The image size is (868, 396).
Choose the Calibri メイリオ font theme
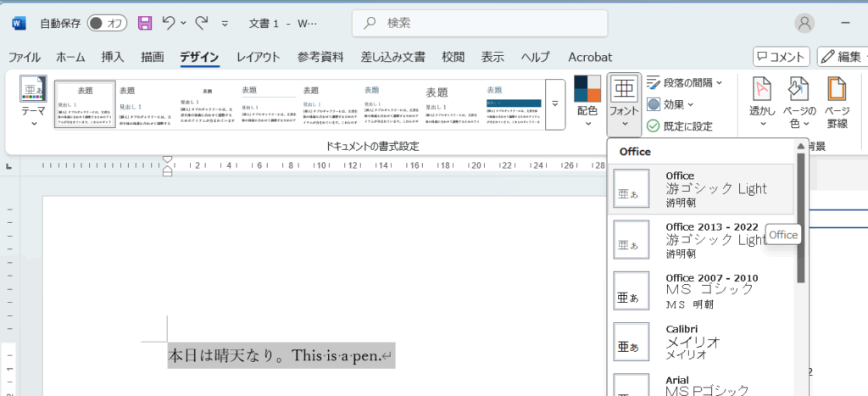tap(704, 343)
